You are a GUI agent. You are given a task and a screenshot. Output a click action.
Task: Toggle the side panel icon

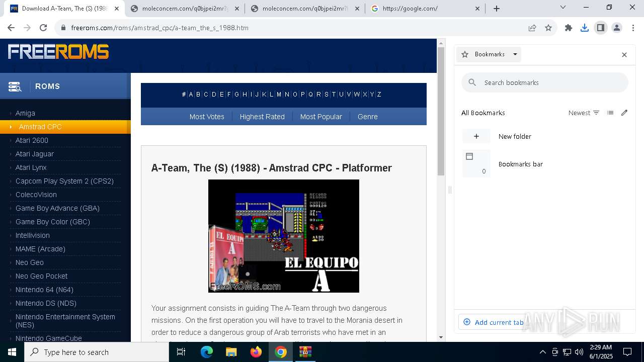pos(601,28)
